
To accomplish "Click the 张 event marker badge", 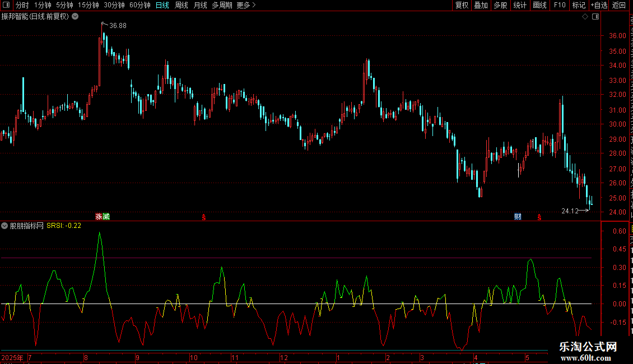I will click(99, 217).
